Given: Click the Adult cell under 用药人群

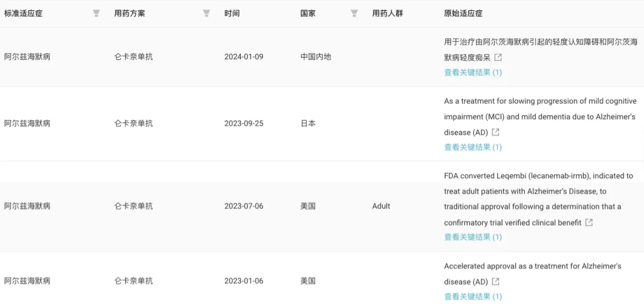Looking at the screenshot, I should [381, 206].
